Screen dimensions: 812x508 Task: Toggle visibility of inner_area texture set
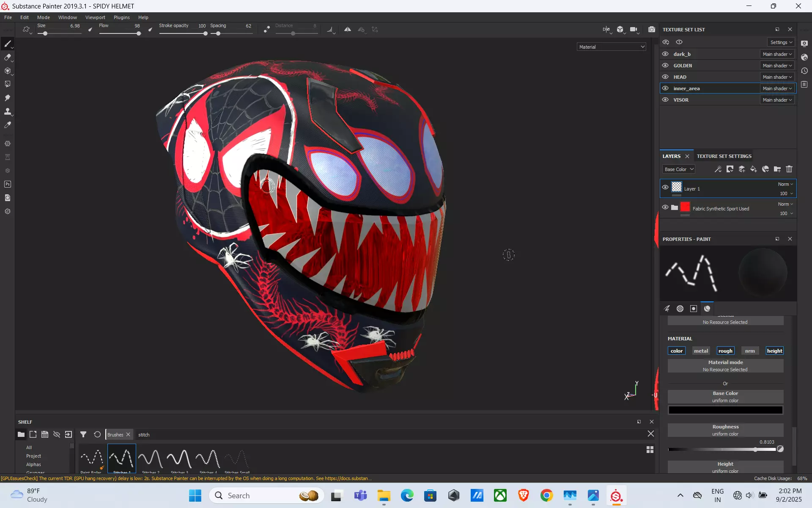coord(665,88)
